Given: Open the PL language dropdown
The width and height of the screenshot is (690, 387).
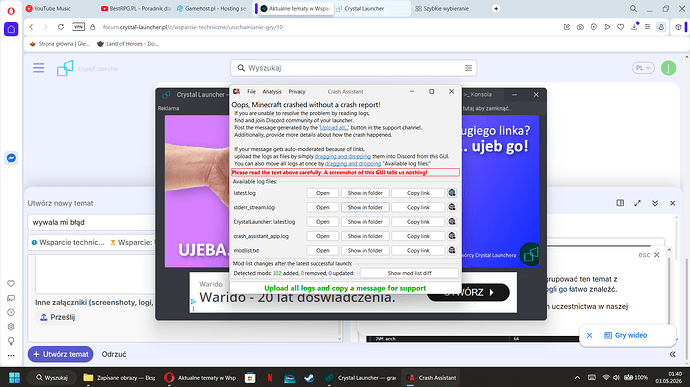Looking at the screenshot, I should click(643, 68).
